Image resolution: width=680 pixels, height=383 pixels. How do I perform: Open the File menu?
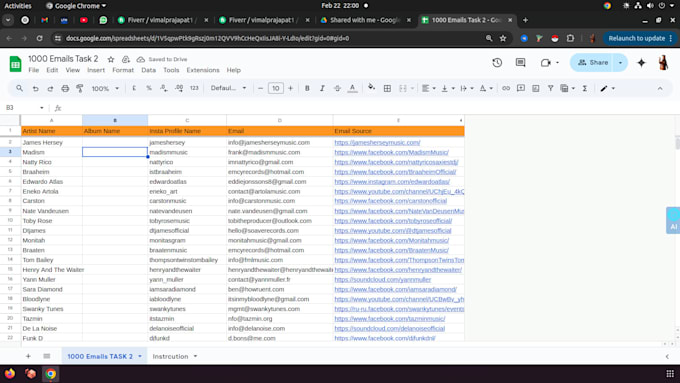point(33,70)
